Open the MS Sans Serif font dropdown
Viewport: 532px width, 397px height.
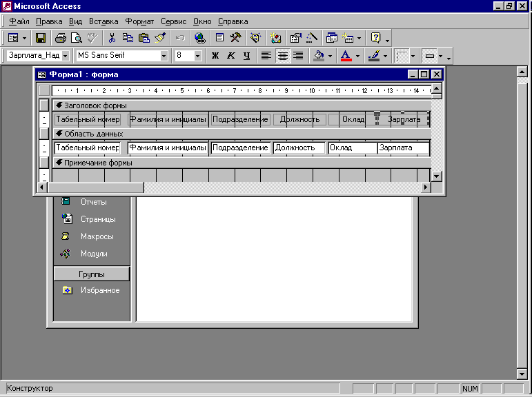click(x=164, y=56)
